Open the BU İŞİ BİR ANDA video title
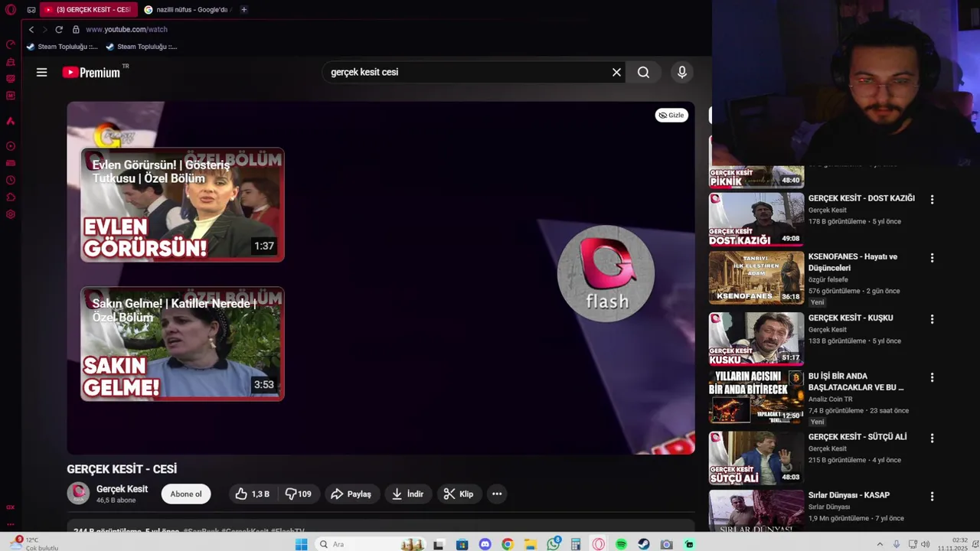The image size is (980, 551). pos(856,382)
